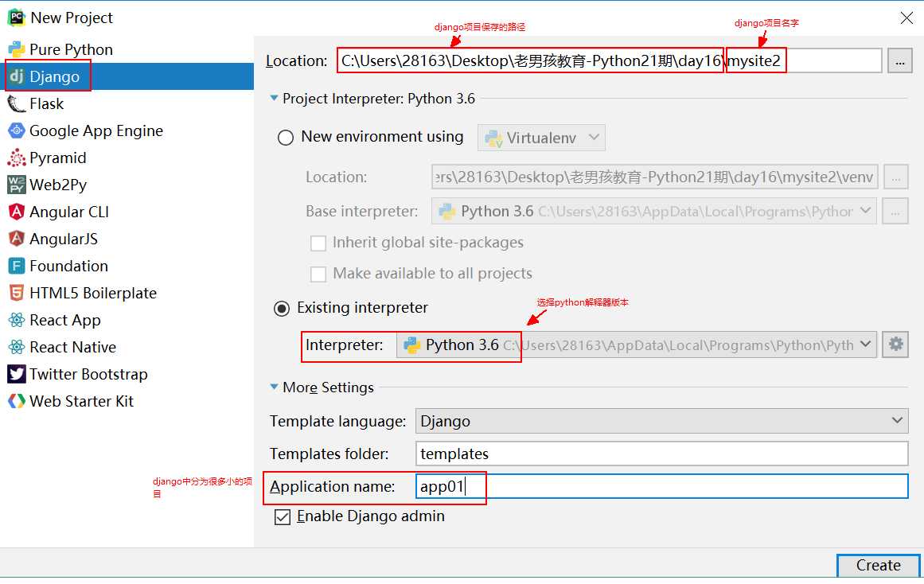Image resolution: width=924 pixels, height=584 pixels.
Task: Choose Web Starter Kit project type
Action: pyautogui.click(x=127, y=401)
